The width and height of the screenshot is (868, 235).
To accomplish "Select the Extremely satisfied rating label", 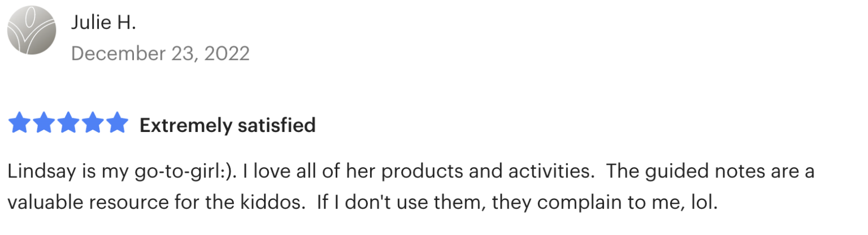I will click(x=227, y=125).
